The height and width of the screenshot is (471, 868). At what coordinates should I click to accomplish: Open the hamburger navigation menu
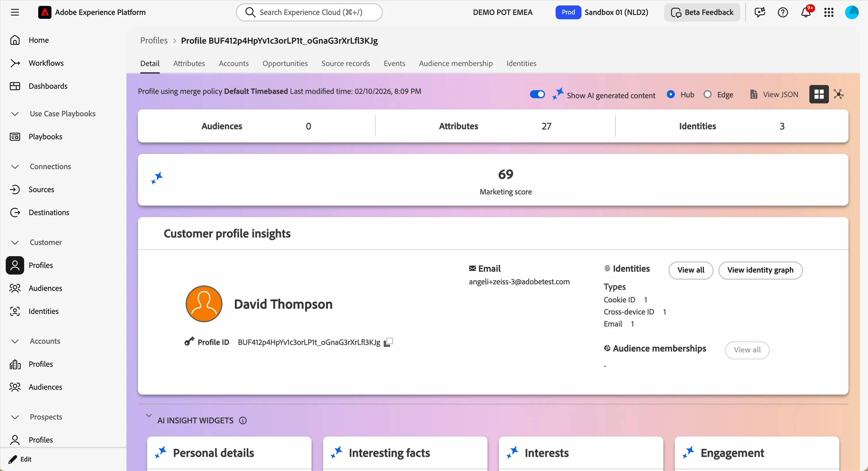15,12
